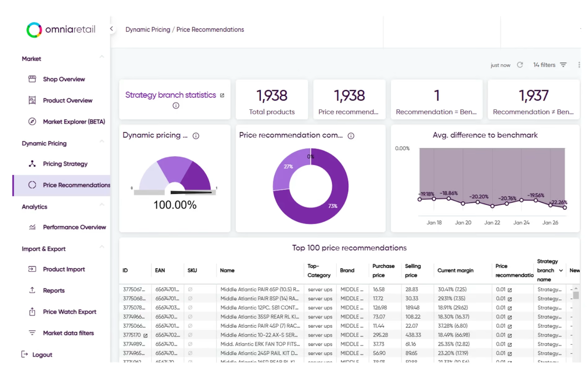The height and width of the screenshot is (371, 588).
Task: Click the Price Watch Export icon
Action: click(32, 311)
